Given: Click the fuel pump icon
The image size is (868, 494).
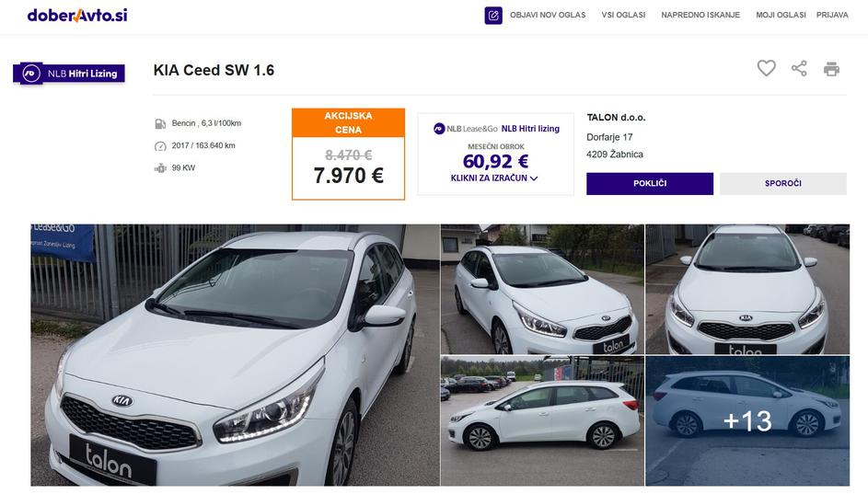Looking at the screenshot, I should (x=160, y=123).
